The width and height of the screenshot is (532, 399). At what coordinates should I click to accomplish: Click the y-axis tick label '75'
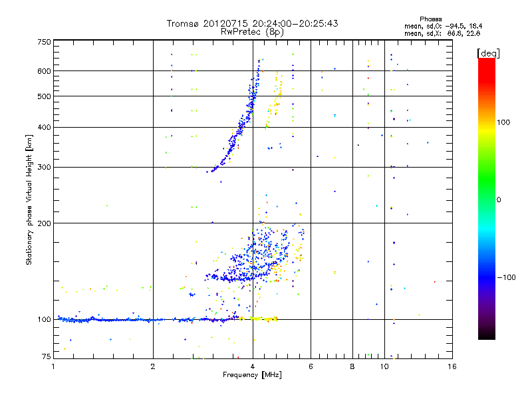[47, 356]
